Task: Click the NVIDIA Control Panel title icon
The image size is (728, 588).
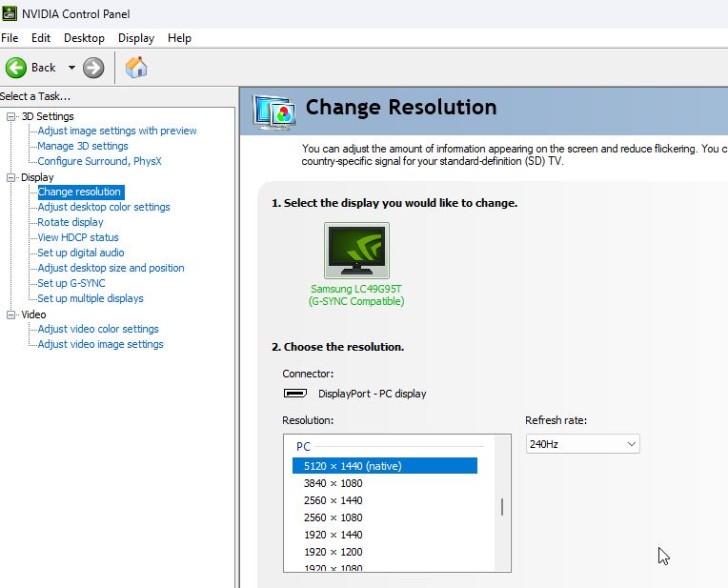Action: [9, 13]
